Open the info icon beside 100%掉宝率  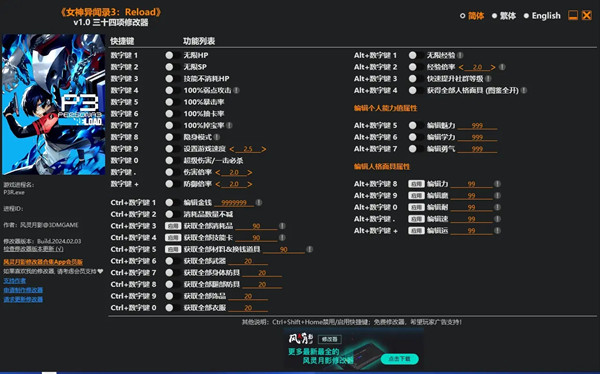coord(229,125)
